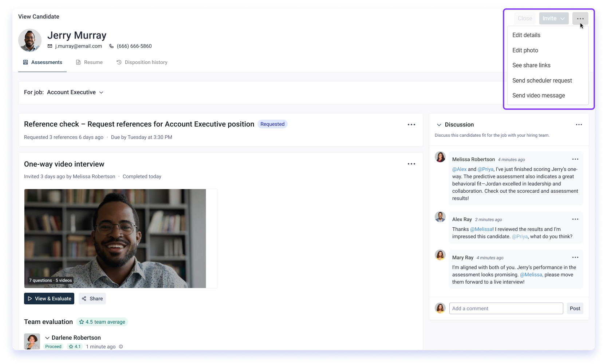Click the Close button
Viewport: 607px width, 364px height.
525,19
